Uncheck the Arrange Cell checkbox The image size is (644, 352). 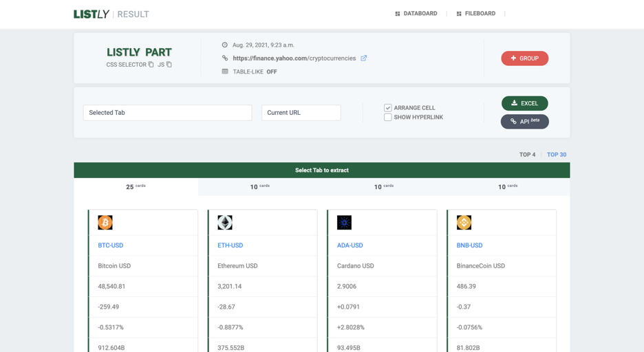[388, 108]
